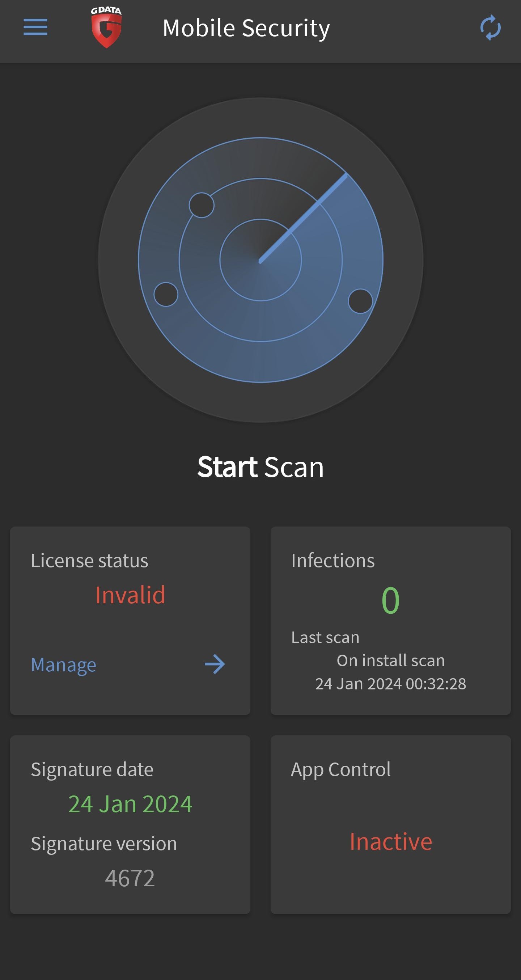Click the green infections count 0

point(390,600)
